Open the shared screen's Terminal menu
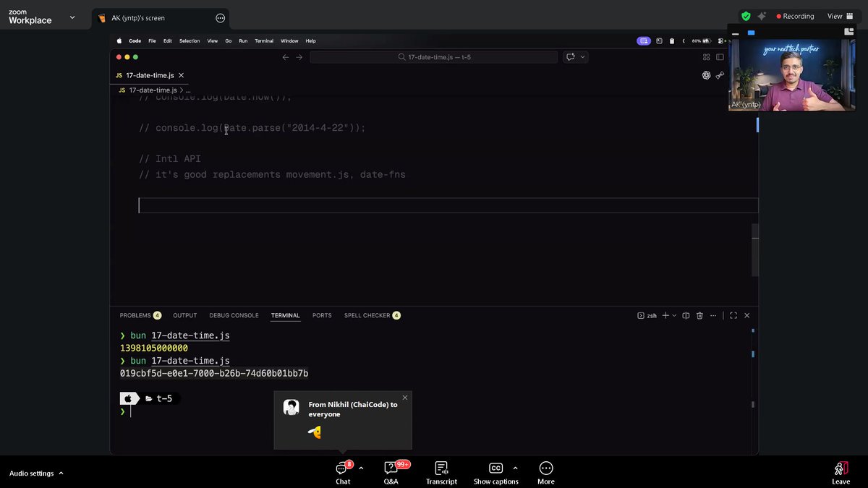 pyautogui.click(x=264, y=41)
